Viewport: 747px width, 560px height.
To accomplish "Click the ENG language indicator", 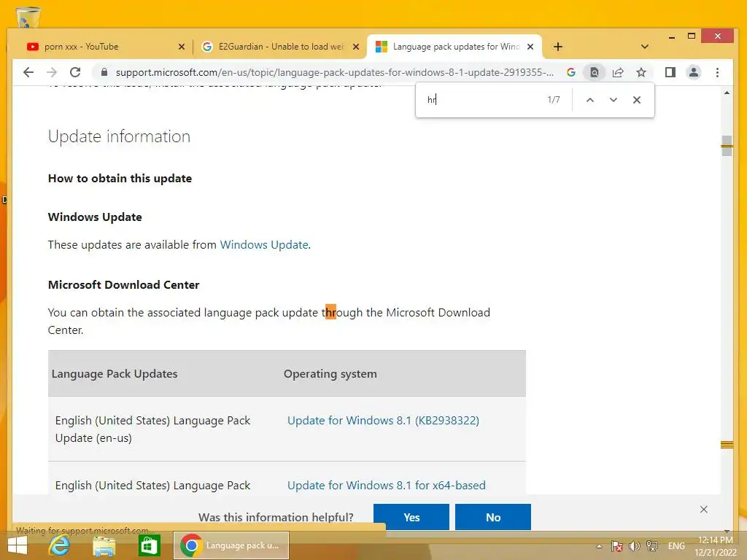I will 676,546.
